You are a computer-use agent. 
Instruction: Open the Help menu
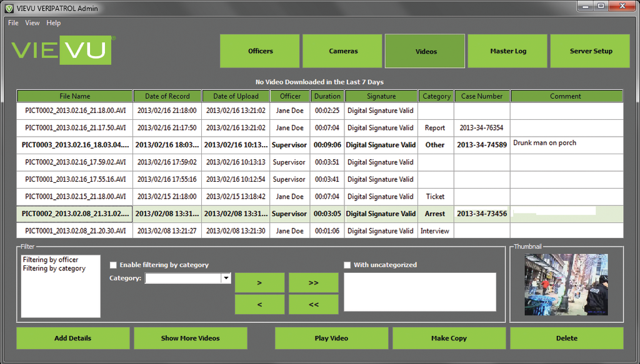(x=53, y=22)
